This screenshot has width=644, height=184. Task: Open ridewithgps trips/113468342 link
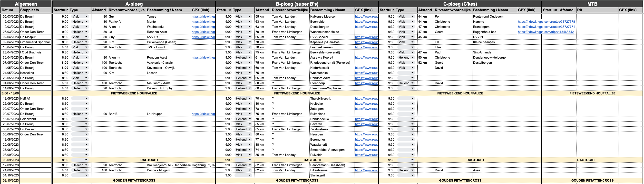(546, 32)
